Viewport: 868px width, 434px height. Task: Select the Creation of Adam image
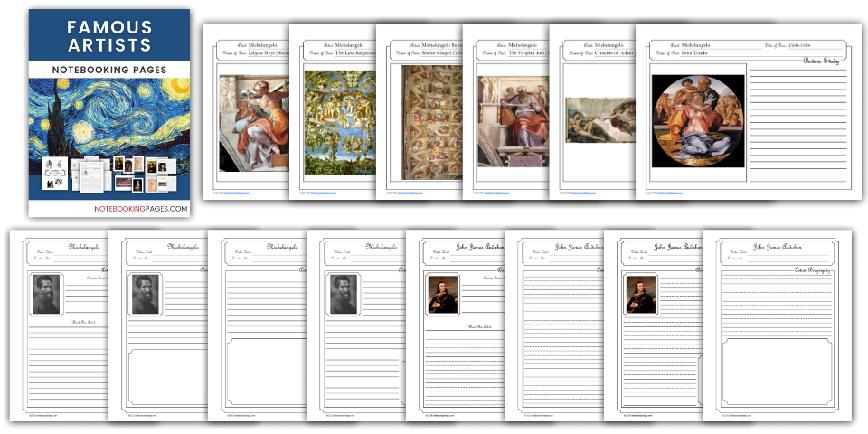point(599,119)
